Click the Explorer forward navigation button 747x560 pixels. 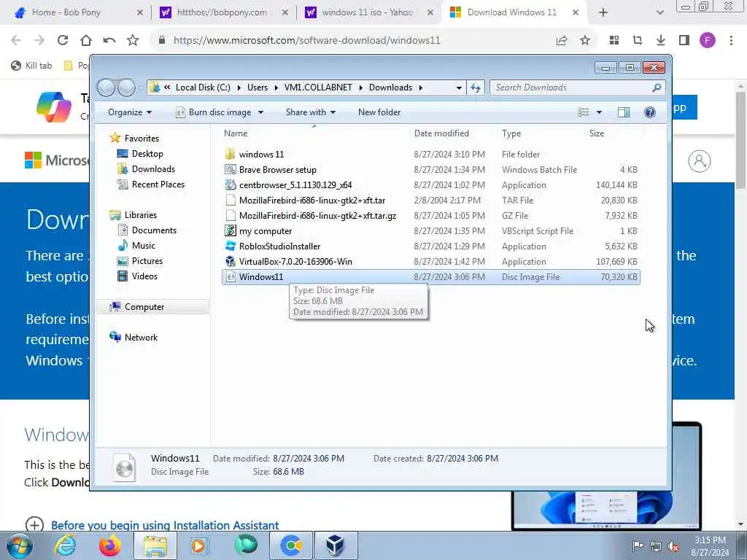click(x=126, y=87)
